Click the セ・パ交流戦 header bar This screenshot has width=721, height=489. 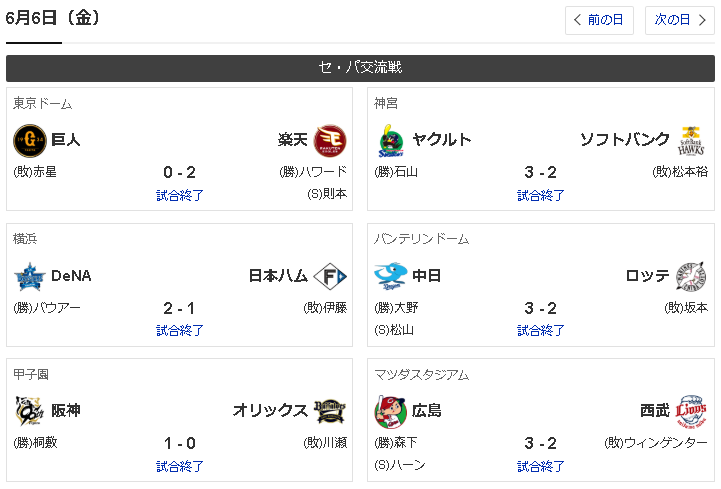(360, 68)
